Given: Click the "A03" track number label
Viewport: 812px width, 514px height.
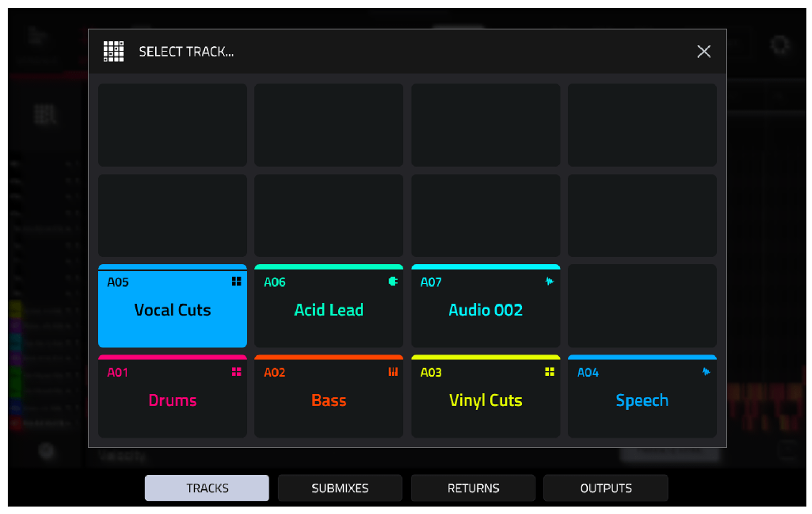Looking at the screenshot, I should click(x=431, y=372).
